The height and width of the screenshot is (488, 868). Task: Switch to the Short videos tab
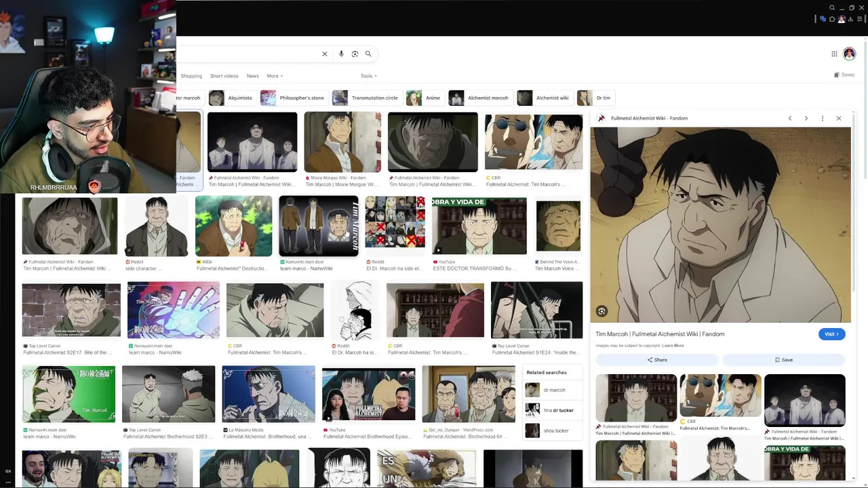point(224,76)
